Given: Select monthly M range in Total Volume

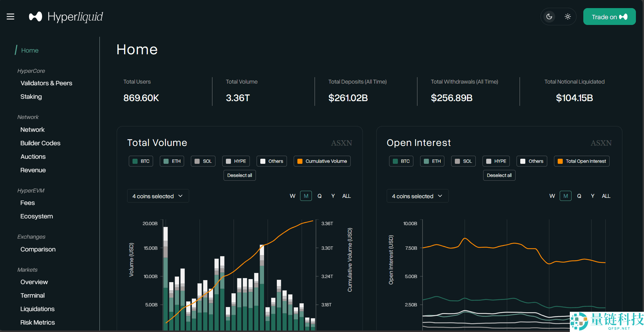Looking at the screenshot, I should click(x=306, y=196).
